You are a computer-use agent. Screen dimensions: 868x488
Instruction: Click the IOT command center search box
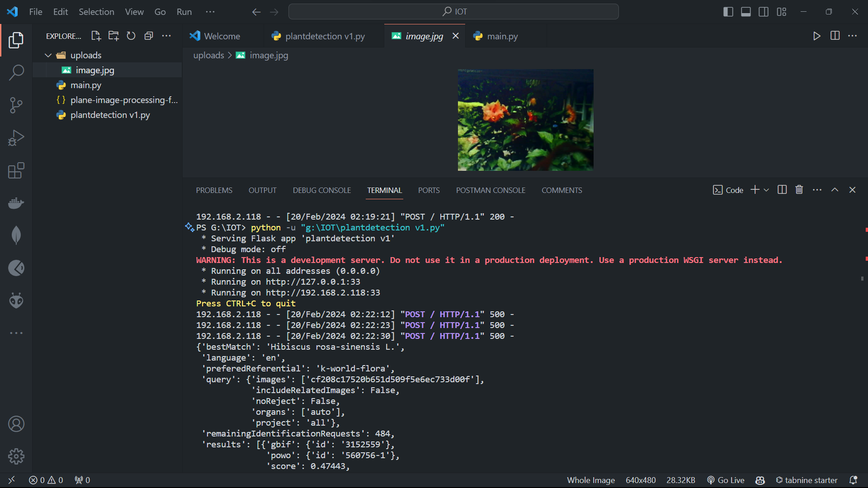(x=453, y=12)
